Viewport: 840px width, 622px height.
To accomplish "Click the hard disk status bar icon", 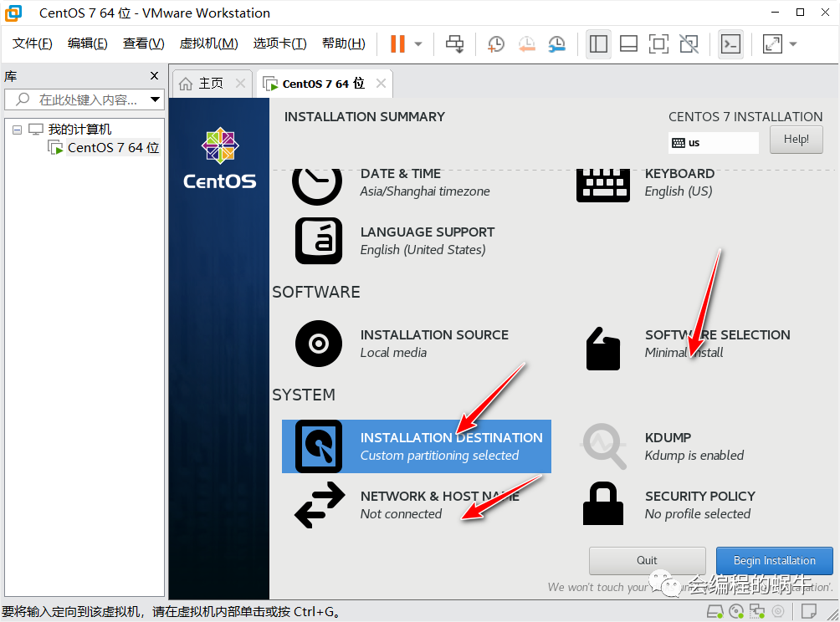I will click(x=715, y=611).
